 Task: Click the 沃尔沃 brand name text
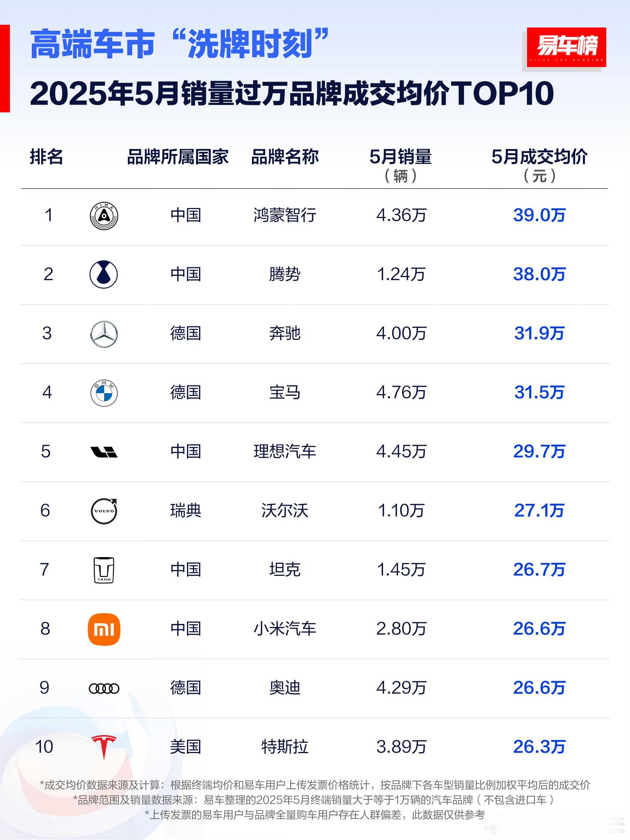pyautogui.click(x=285, y=510)
